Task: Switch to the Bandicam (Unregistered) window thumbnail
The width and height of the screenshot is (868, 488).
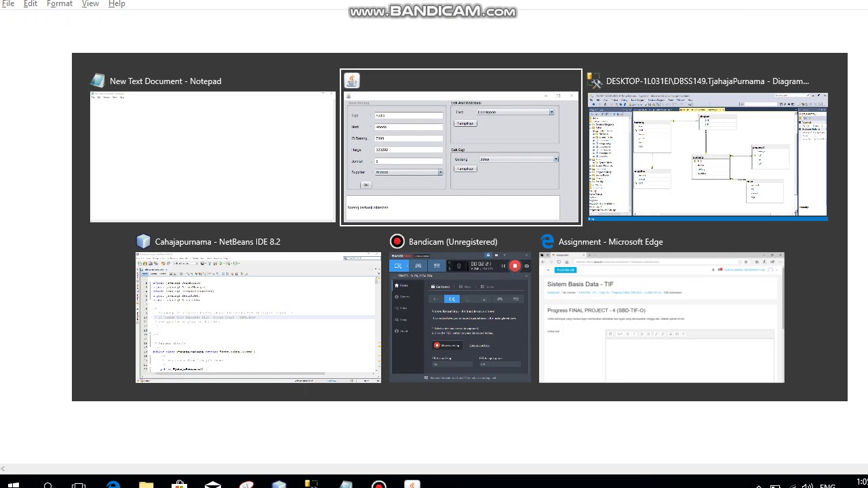Action: [x=460, y=317]
